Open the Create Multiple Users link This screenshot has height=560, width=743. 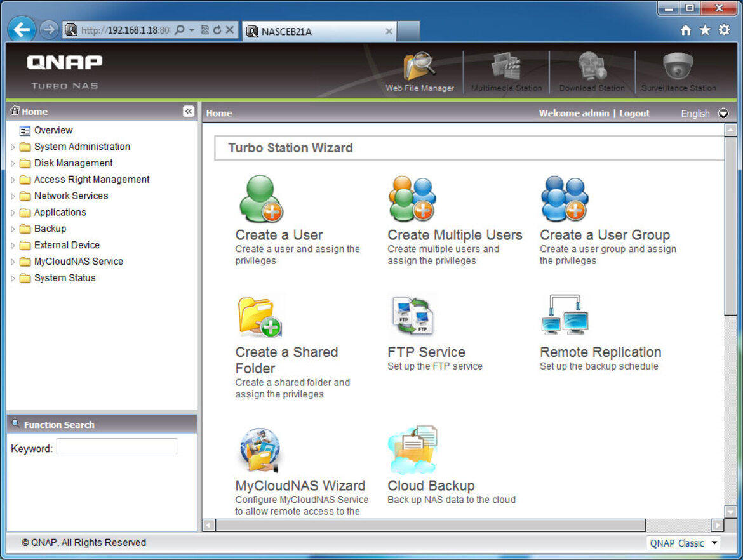[x=455, y=235]
